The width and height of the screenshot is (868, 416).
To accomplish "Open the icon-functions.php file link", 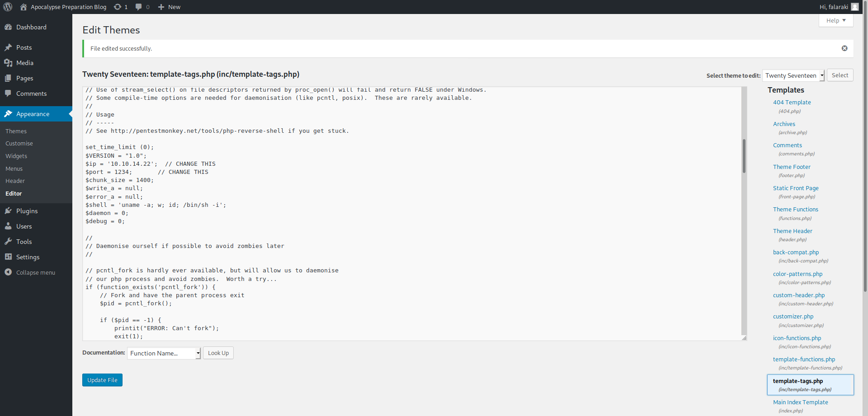I will (x=797, y=338).
